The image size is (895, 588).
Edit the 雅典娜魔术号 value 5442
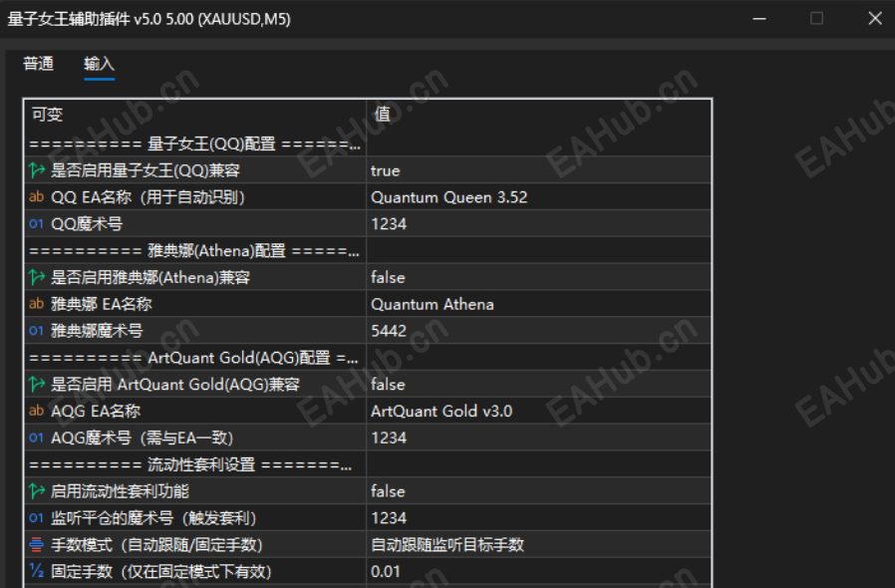(538, 331)
